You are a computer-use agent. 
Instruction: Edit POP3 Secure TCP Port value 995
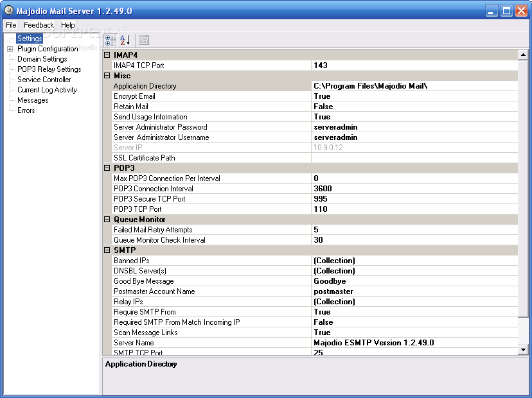[414, 199]
